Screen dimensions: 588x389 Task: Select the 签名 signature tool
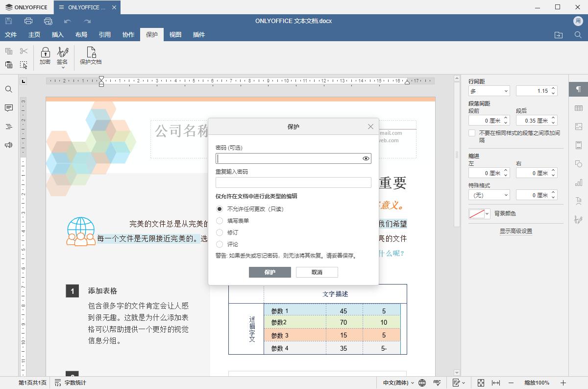(63, 55)
